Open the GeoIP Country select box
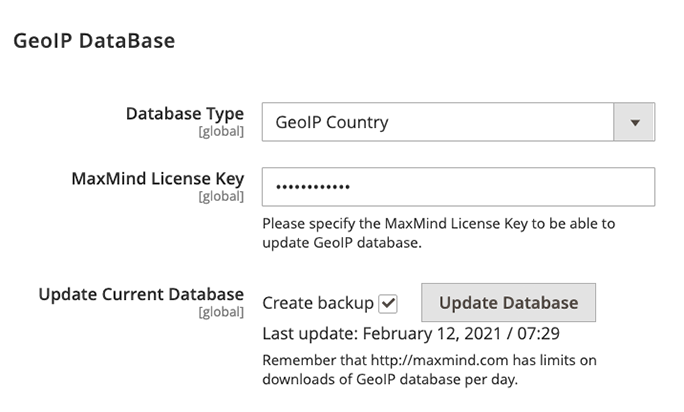Viewport: 684px width, 412px height. coord(440,123)
